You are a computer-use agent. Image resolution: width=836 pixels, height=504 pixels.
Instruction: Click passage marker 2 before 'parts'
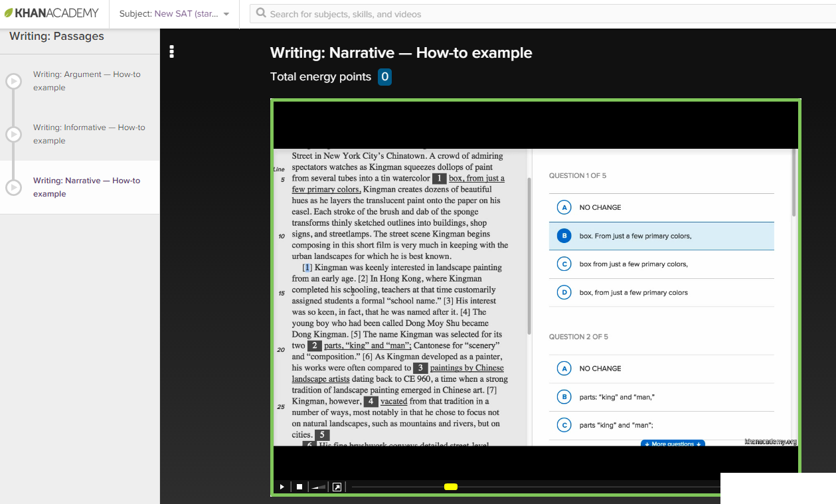click(315, 346)
